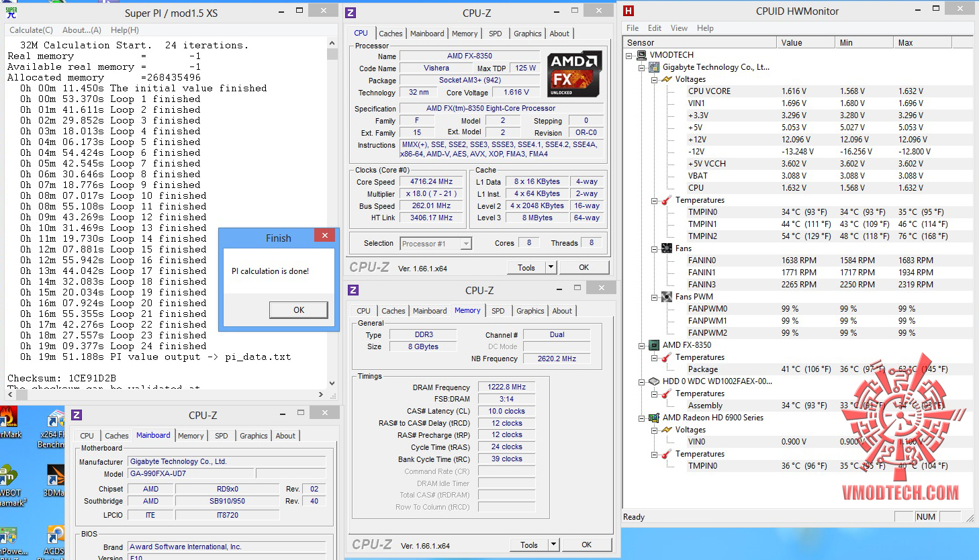The width and height of the screenshot is (979, 560).
Task: Click OK in the Finish dialog
Action: (299, 310)
